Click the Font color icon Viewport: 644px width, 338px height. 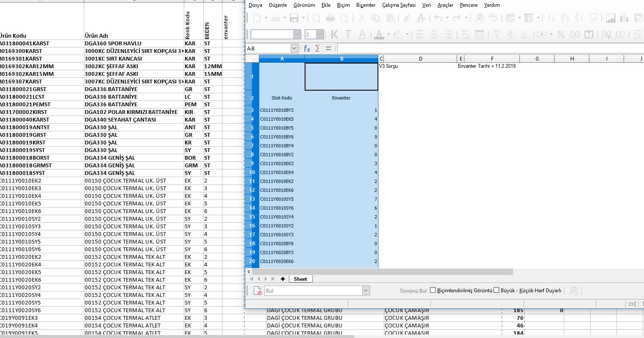point(379,34)
